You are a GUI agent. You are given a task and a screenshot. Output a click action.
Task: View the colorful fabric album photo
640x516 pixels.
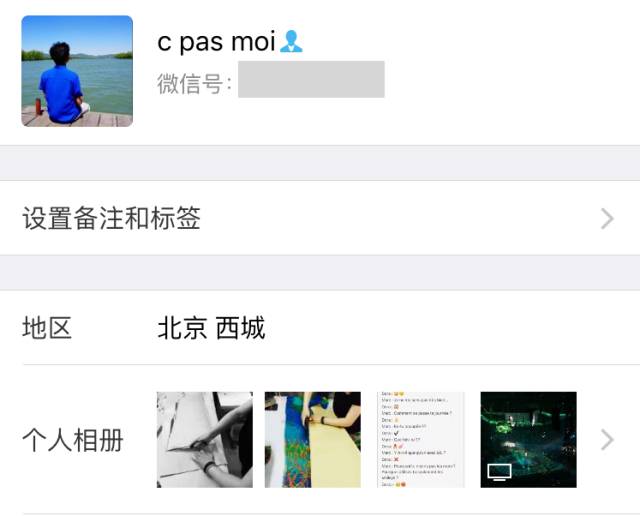pos(313,440)
